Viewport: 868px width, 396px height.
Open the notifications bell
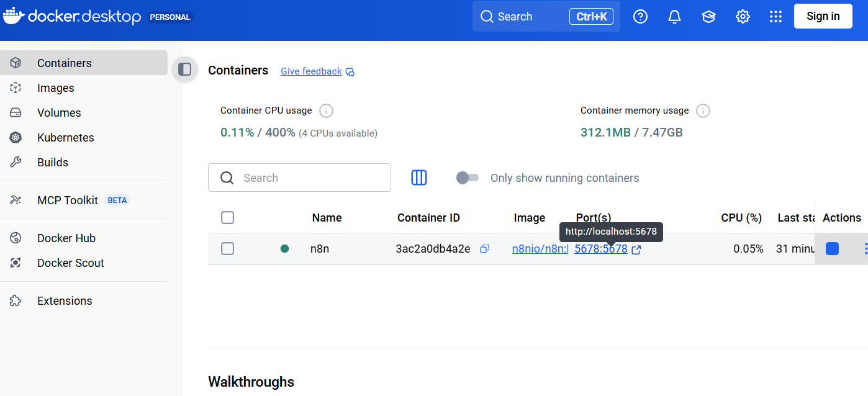pyautogui.click(x=674, y=17)
